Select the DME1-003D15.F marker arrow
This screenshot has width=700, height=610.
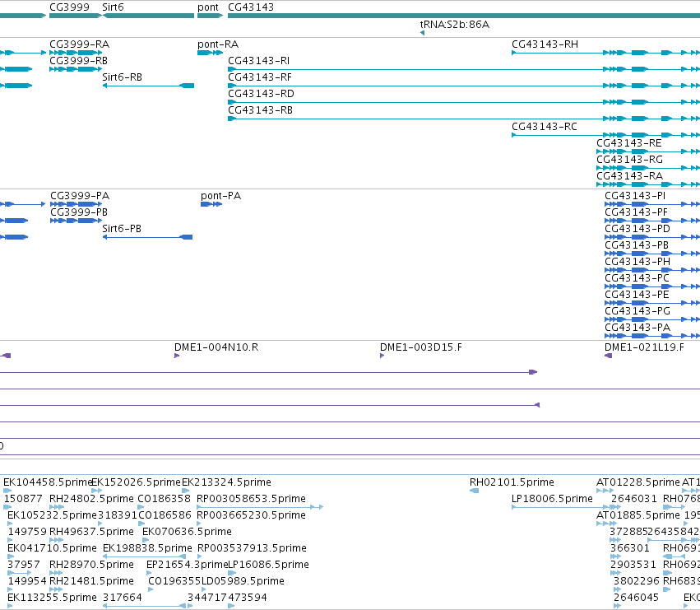(382, 356)
